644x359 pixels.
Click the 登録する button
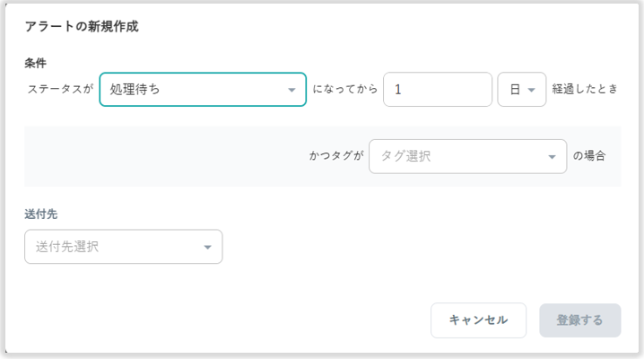[579, 320]
